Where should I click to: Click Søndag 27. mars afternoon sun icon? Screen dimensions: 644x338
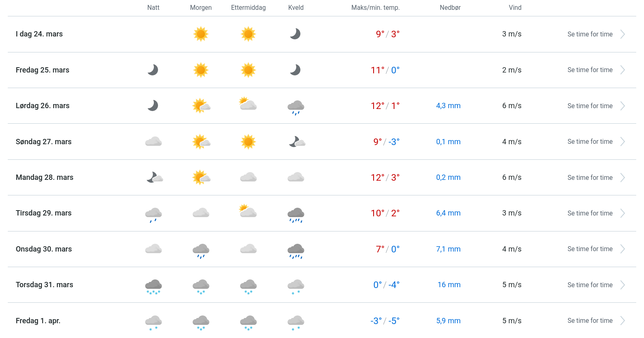248,142
